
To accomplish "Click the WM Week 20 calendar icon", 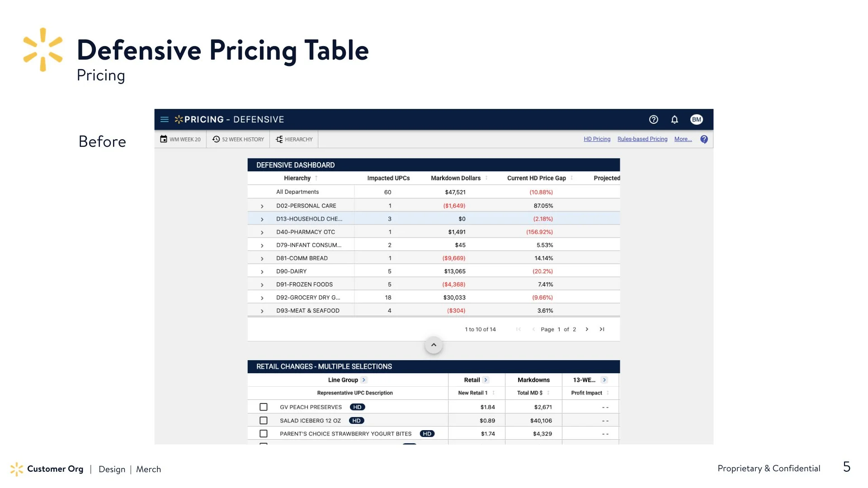I will (164, 139).
